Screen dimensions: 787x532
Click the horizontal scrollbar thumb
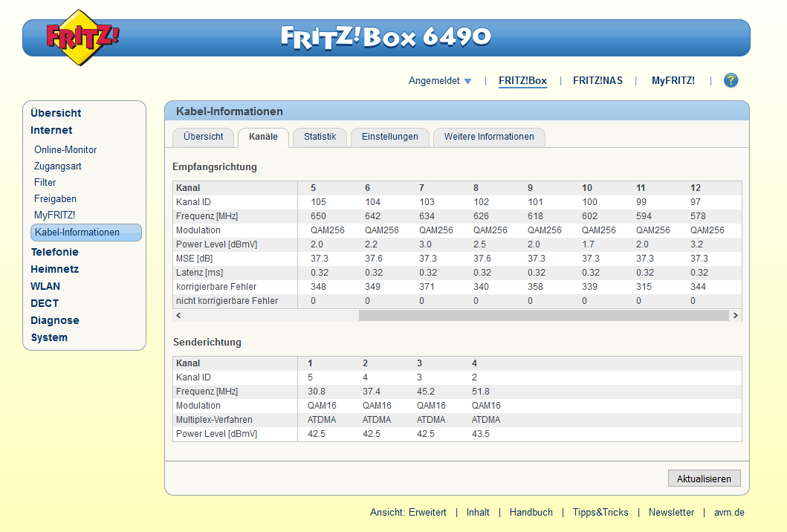[x=543, y=315]
